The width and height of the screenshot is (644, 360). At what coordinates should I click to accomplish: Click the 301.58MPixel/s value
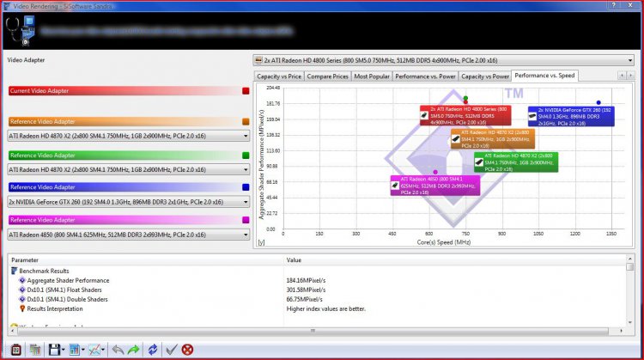[x=306, y=290]
